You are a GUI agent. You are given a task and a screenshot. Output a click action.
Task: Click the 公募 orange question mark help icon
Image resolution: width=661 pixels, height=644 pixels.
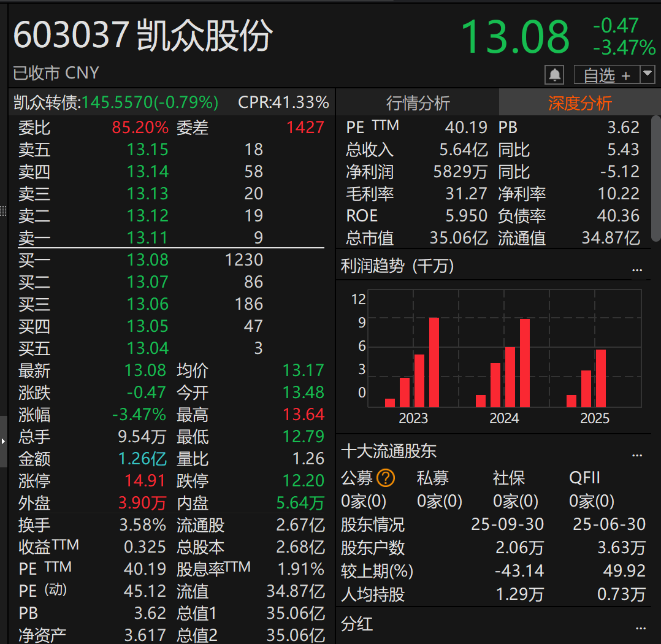[385, 478]
